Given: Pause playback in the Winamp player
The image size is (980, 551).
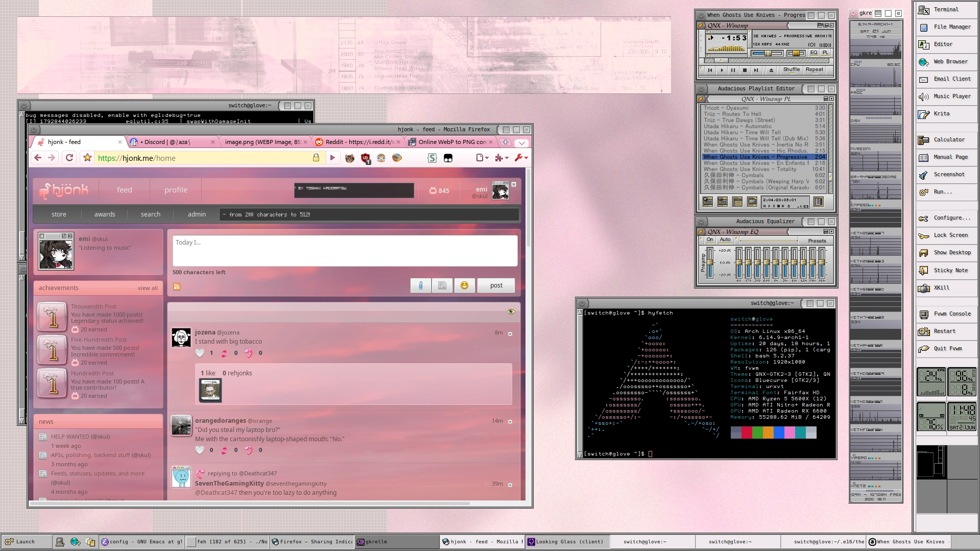Looking at the screenshot, I should 733,70.
